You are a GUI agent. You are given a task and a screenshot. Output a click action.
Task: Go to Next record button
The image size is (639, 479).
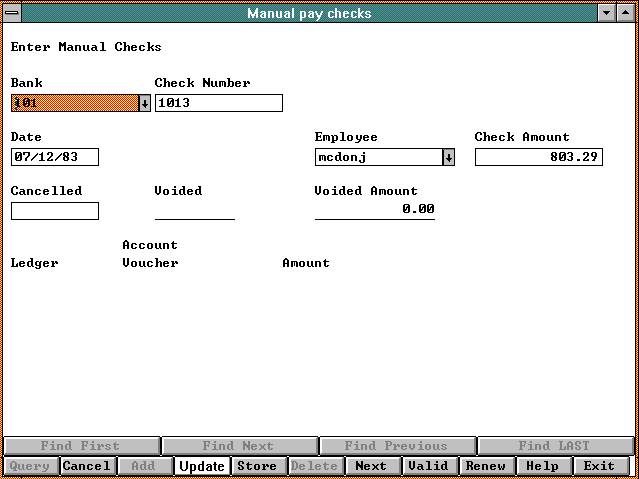(371, 466)
